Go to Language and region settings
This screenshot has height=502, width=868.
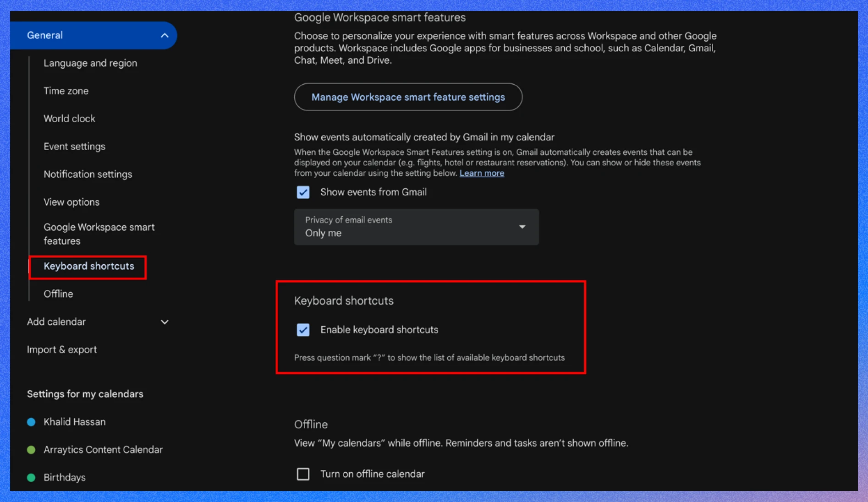90,63
